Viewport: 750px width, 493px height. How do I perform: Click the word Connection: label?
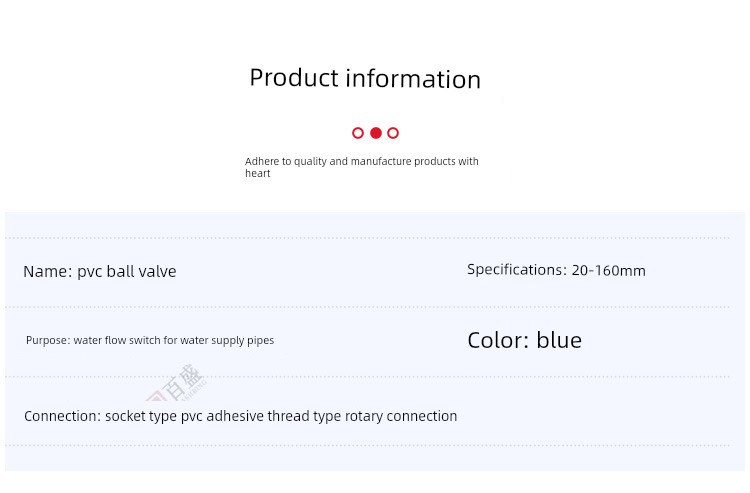(62, 416)
